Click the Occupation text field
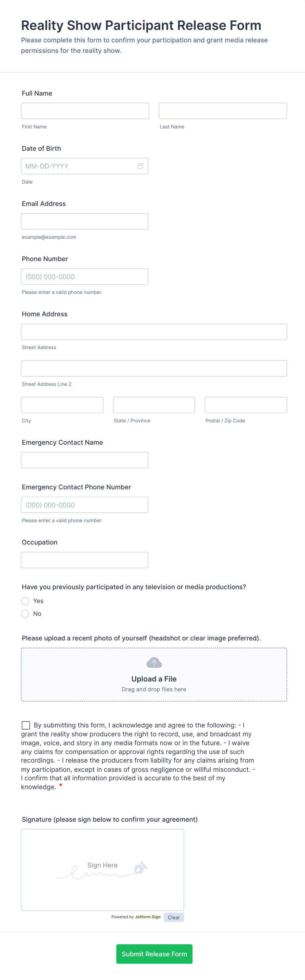Screen dimensions: 305x980 (x=85, y=560)
